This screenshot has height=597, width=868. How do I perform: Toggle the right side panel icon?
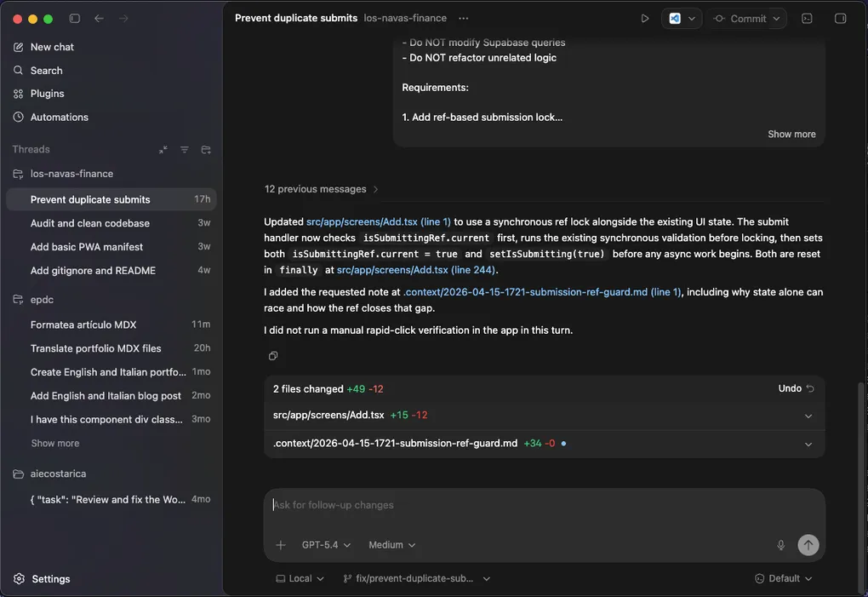(840, 17)
